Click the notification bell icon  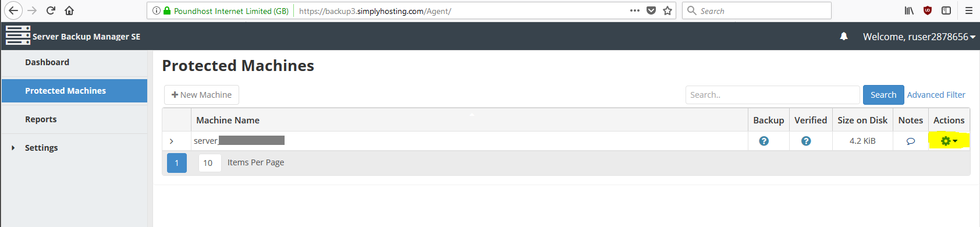pyautogui.click(x=843, y=37)
